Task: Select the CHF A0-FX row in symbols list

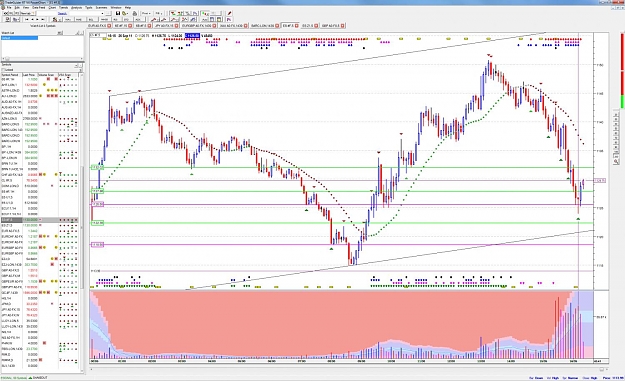Action: click(x=40, y=175)
